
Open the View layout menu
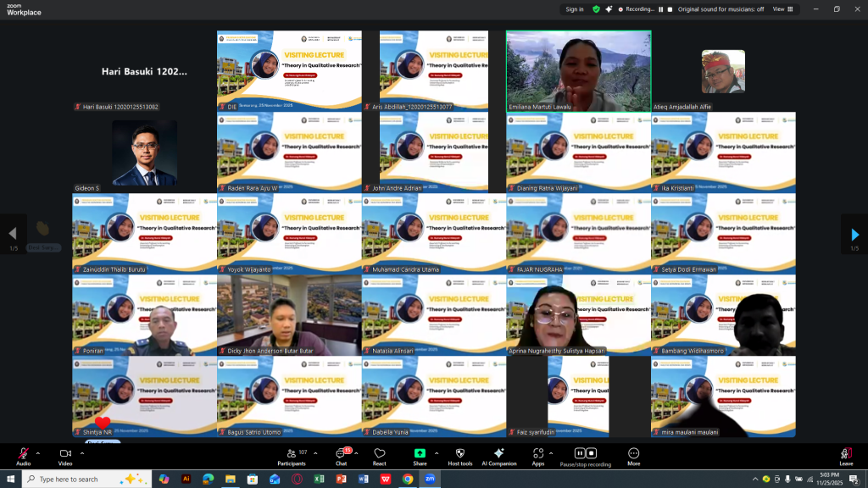pos(781,9)
